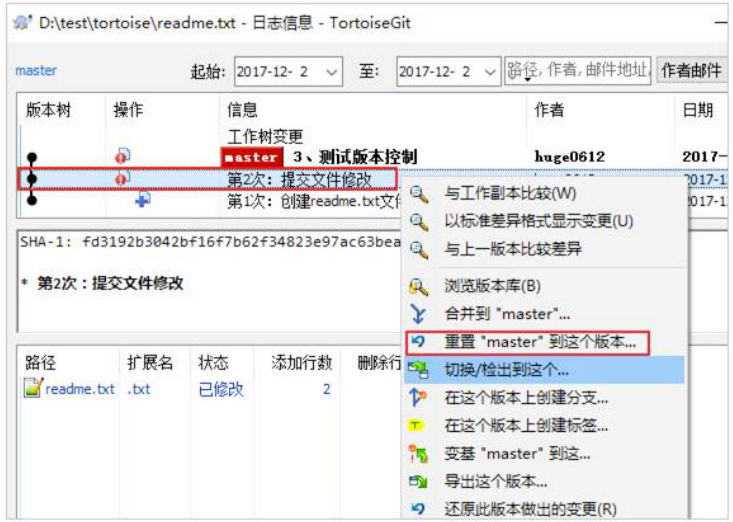Click the browse icon beside 浏览版本库(B)

tap(419, 286)
